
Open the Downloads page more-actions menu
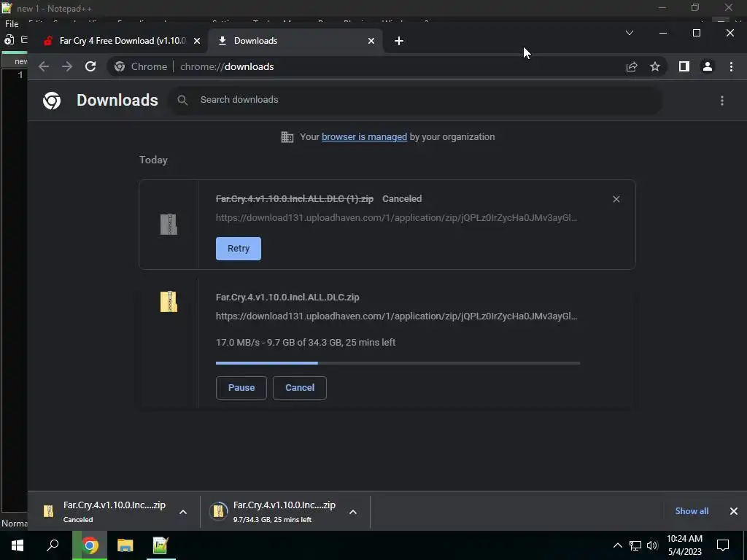pos(722,101)
